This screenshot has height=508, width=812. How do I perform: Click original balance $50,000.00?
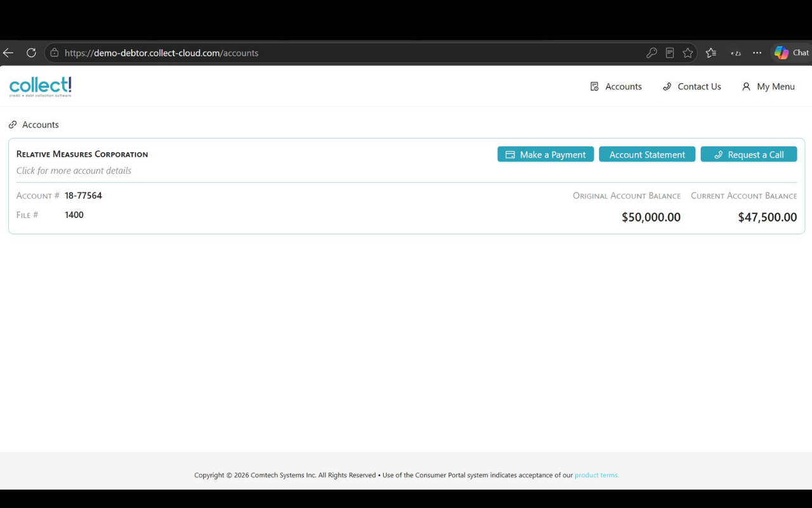[651, 217]
